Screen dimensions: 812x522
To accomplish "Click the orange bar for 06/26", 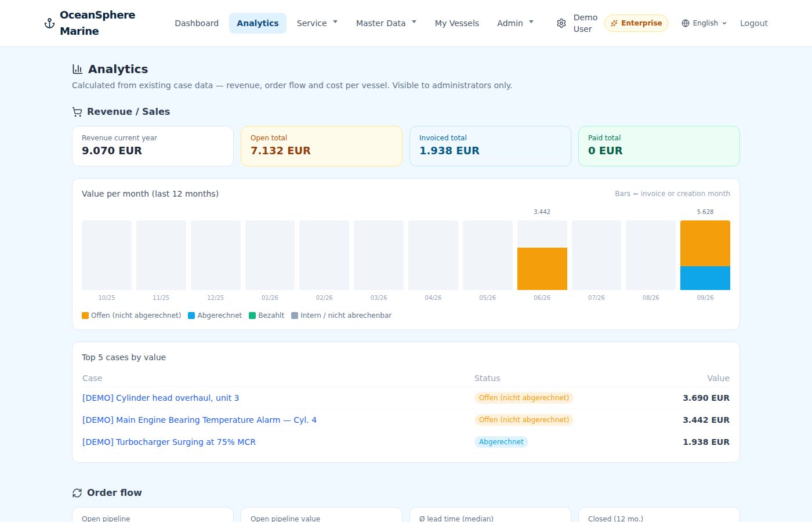I will [542, 269].
